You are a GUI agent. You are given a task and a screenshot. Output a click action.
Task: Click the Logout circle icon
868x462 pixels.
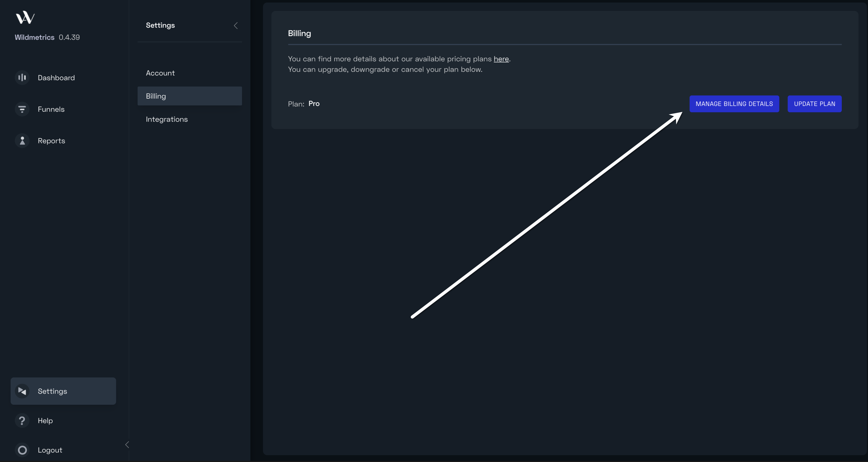tap(22, 450)
